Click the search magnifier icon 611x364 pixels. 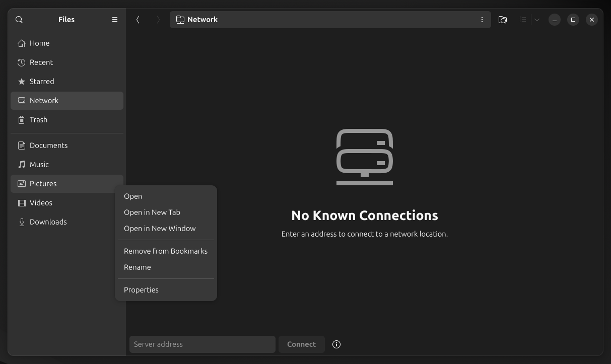pyautogui.click(x=19, y=20)
